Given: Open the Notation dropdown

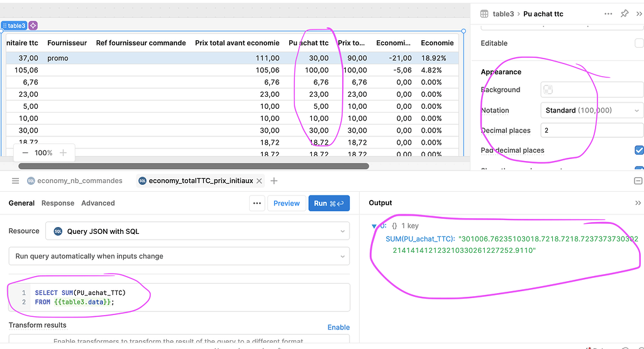Looking at the screenshot, I should [591, 110].
